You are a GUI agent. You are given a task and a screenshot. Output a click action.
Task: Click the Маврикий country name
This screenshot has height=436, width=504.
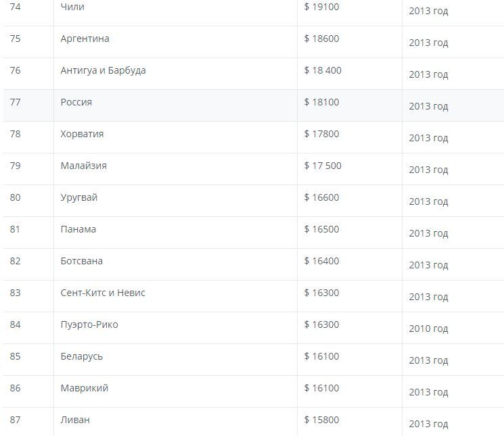(x=84, y=388)
